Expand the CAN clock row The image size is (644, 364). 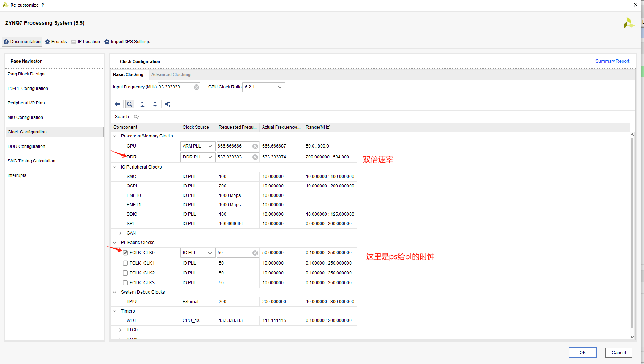[120, 233]
